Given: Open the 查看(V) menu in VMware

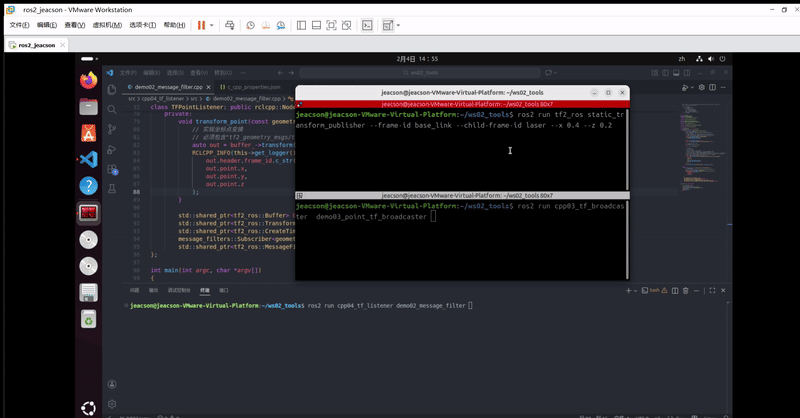Looking at the screenshot, I should 74,25.
